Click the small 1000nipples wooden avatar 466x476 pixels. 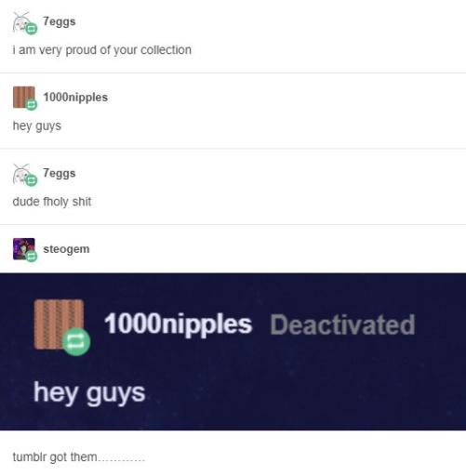coord(23,98)
